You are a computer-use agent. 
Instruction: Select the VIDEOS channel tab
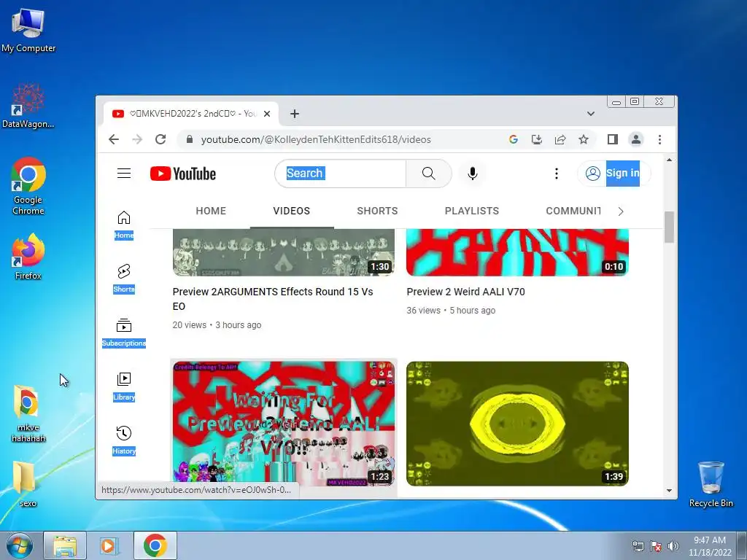292,211
